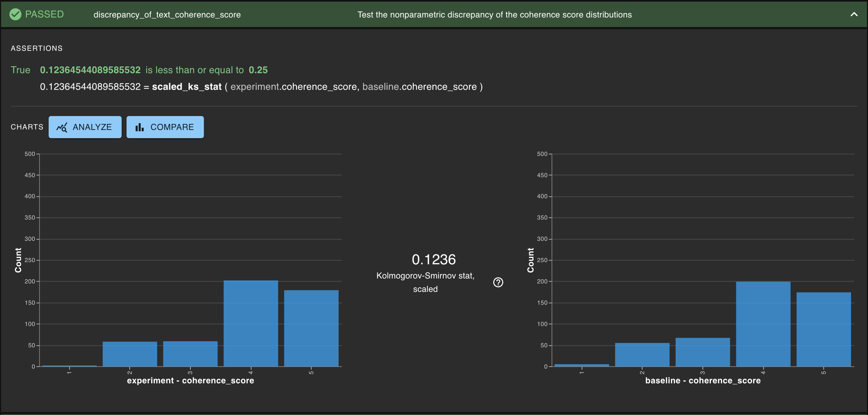Click the test description text in the header

tap(494, 15)
